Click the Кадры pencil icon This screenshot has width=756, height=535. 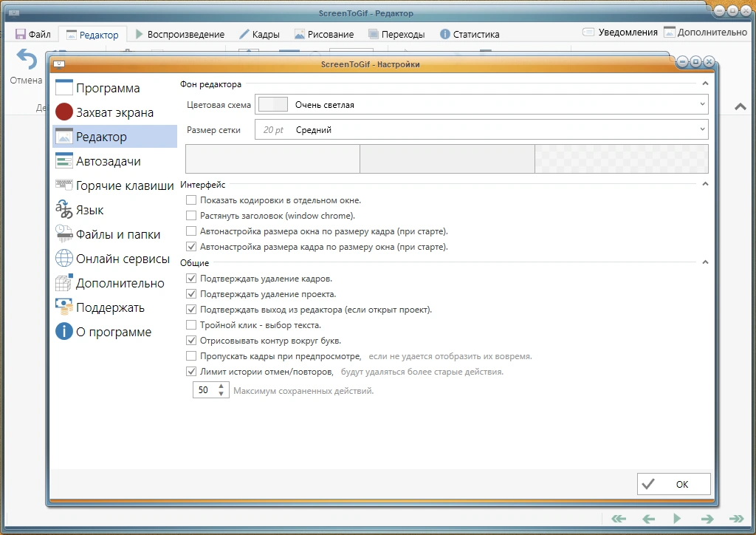click(244, 34)
